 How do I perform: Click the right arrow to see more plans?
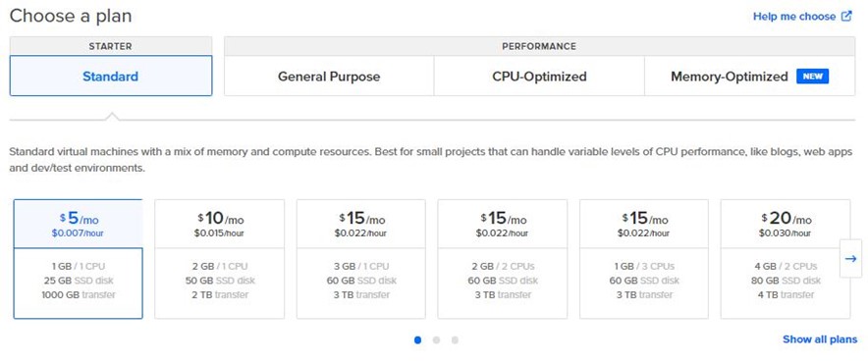click(x=850, y=258)
